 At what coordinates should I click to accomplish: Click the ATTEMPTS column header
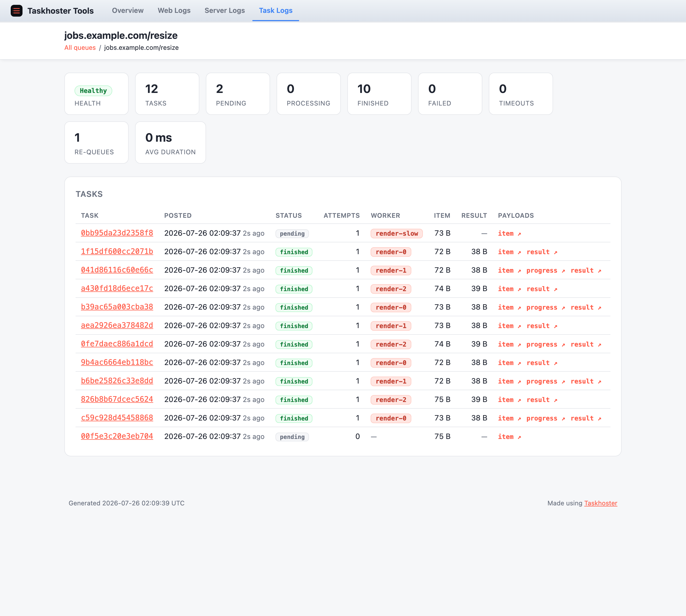pyautogui.click(x=342, y=216)
